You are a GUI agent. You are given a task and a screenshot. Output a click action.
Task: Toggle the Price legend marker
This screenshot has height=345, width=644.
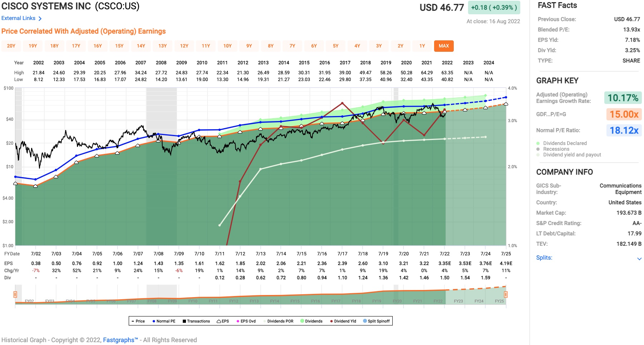click(132, 321)
